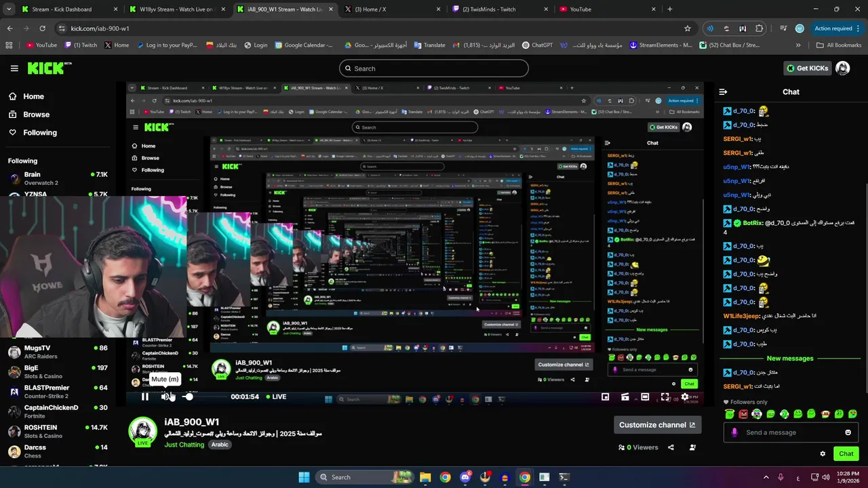Open File Explorer from taskbar

[x=425, y=477]
